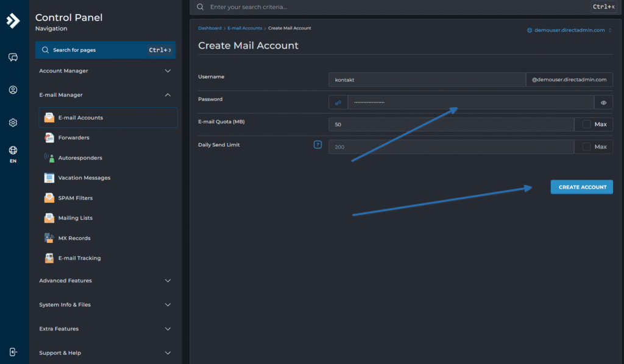
Task: Click the Daily Send Limit help icon
Action: (317, 145)
